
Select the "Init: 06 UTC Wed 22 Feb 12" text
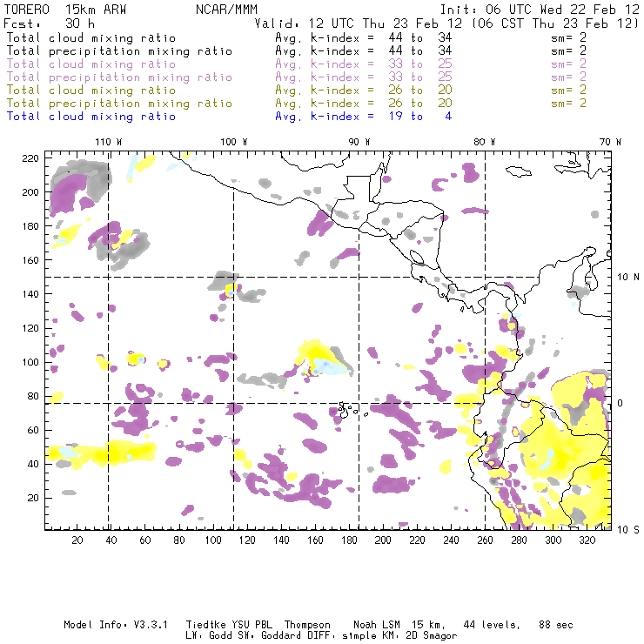pyautogui.click(x=540, y=10)
